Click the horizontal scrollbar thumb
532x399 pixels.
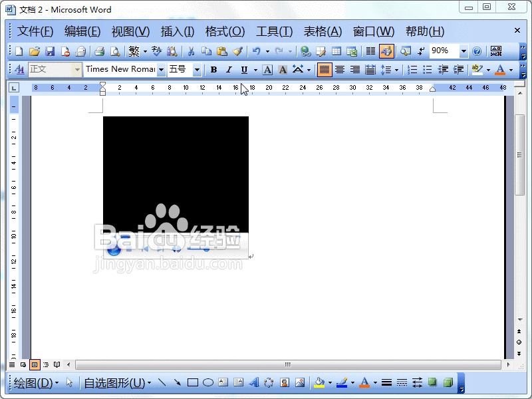pyautogui.click(x=288, y=364)
